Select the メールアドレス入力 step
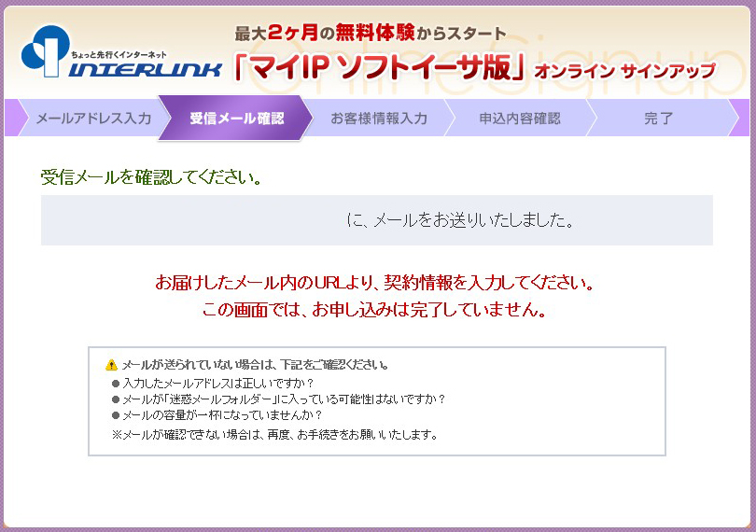Viewport: 756px width, 532px height. pyautogui.click(x=92, y=119)
